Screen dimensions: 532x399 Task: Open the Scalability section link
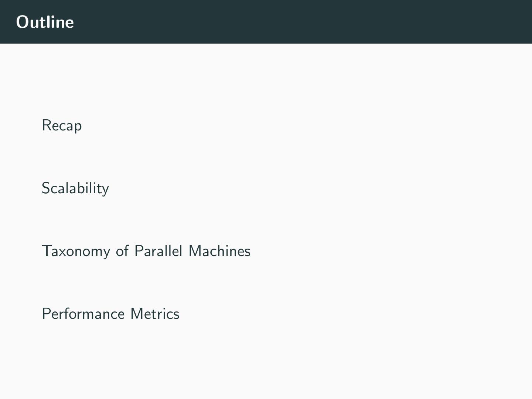click(75, 188)
